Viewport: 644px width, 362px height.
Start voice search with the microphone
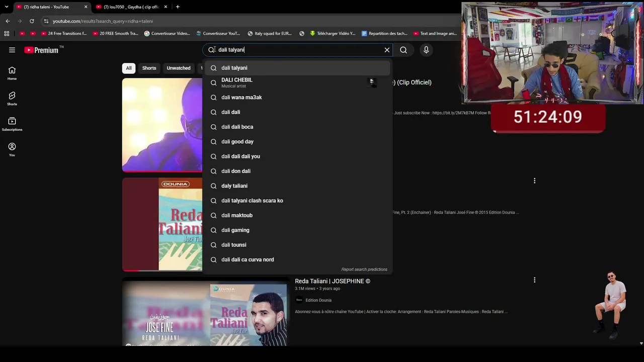tap(426, 50)
